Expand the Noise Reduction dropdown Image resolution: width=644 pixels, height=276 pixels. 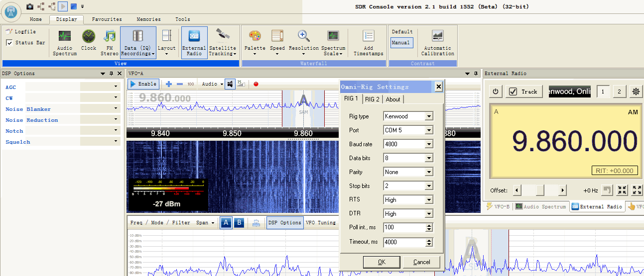(116, 119)
